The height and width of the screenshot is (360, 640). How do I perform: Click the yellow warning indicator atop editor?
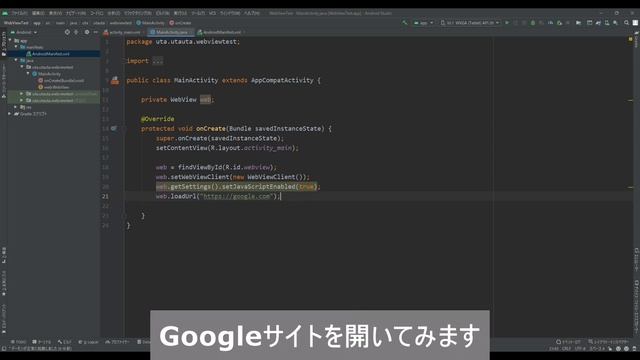[630, 40]
